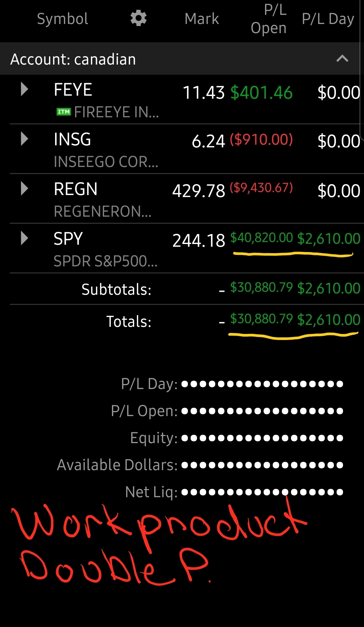Expand the INSG position row
Viewport: 364px width, 627px height.
click(24, 139)
